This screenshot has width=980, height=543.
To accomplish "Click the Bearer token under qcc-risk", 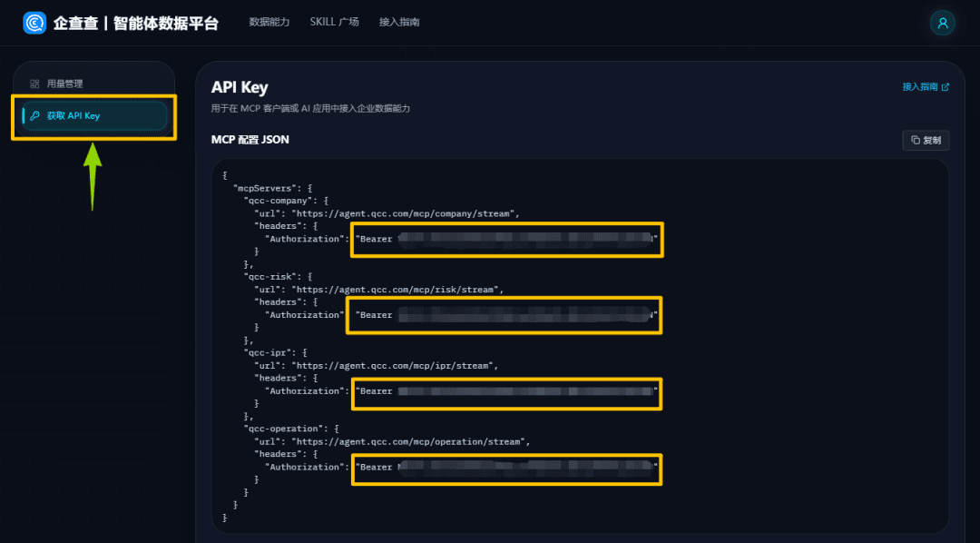I will (x=507, y=315).
